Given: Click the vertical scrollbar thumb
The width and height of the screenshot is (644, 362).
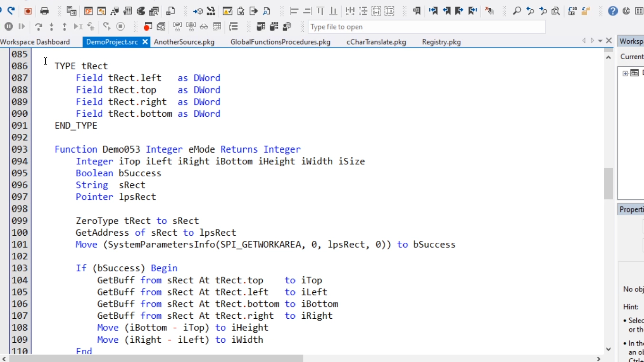Looking at the screenshot, I should point(608,183).
